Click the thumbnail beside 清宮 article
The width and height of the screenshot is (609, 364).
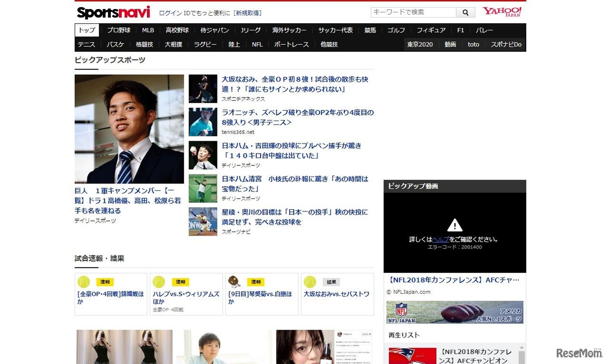pyautogui.click(x=203, y=189)
